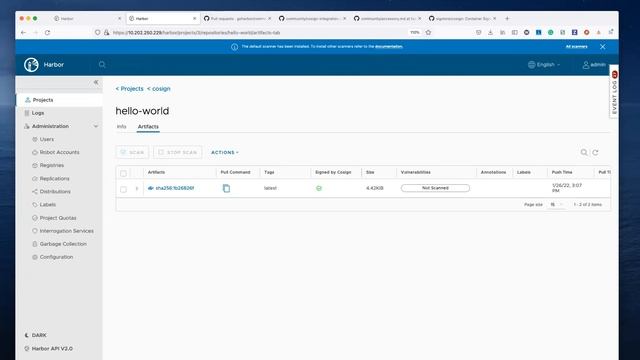
Task: Switch to the Pull requests GitHub tab
Action: pos(237,18)
